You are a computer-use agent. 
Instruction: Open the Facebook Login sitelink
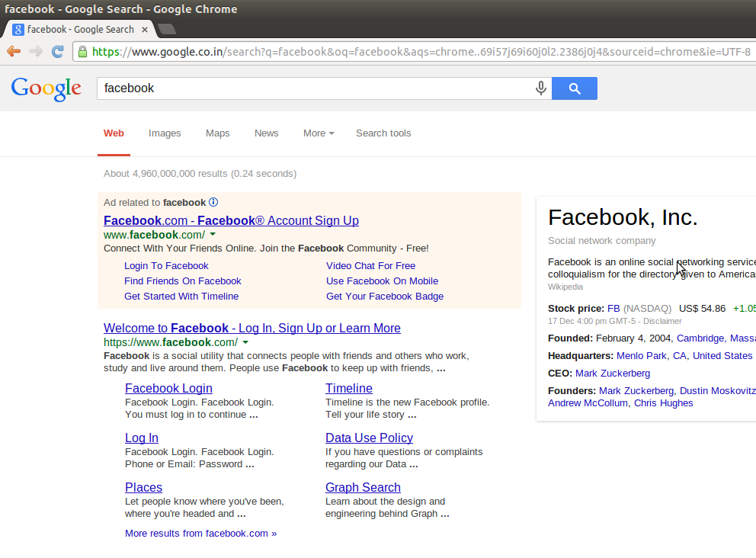pos(168,388)
